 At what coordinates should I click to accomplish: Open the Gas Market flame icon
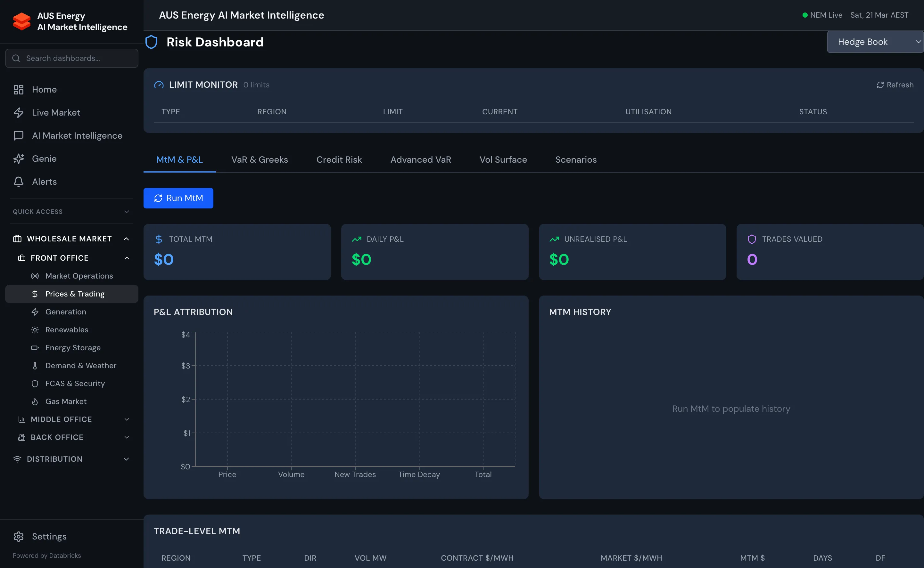point(35,401)
